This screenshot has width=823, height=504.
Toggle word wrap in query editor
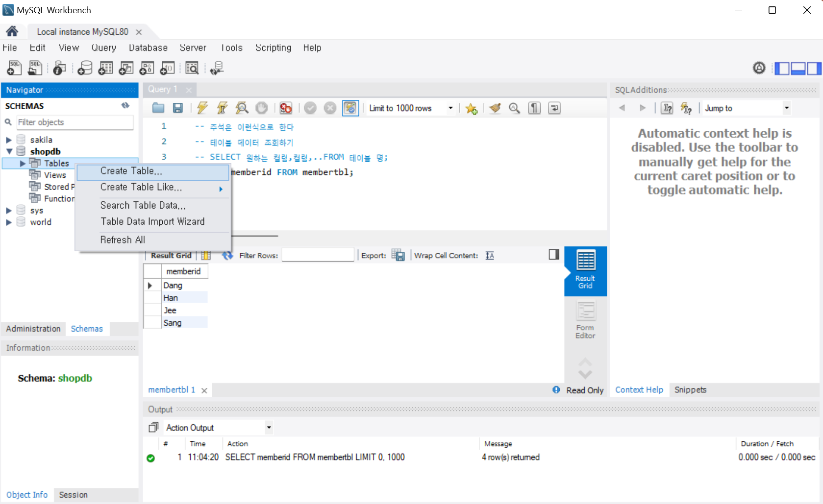pos(554,108)
